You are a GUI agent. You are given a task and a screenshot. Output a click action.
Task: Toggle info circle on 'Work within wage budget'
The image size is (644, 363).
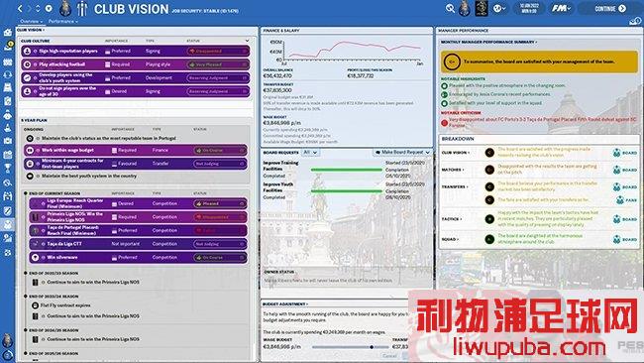point(38,151)
